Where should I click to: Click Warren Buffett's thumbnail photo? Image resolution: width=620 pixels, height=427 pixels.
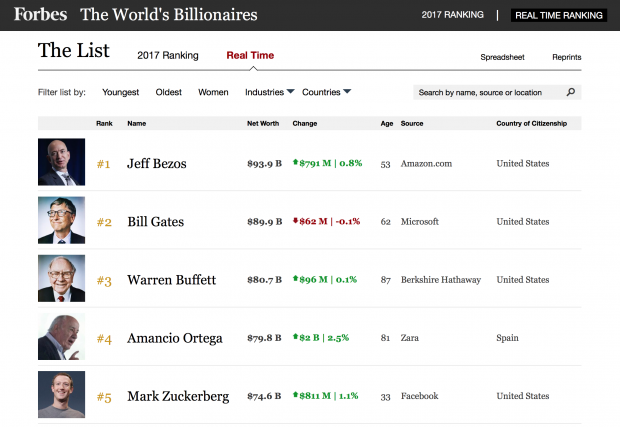tap(61, 279)
